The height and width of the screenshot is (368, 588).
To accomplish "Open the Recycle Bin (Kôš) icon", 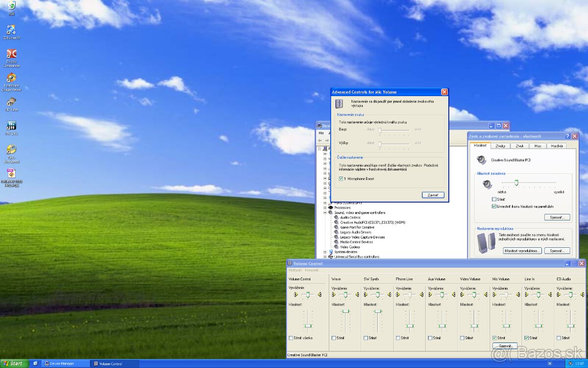I will click(11, 6).
